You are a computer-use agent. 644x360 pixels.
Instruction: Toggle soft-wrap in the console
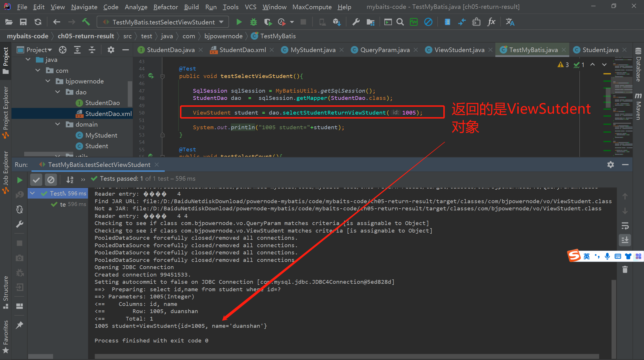[x=625, y=226]
